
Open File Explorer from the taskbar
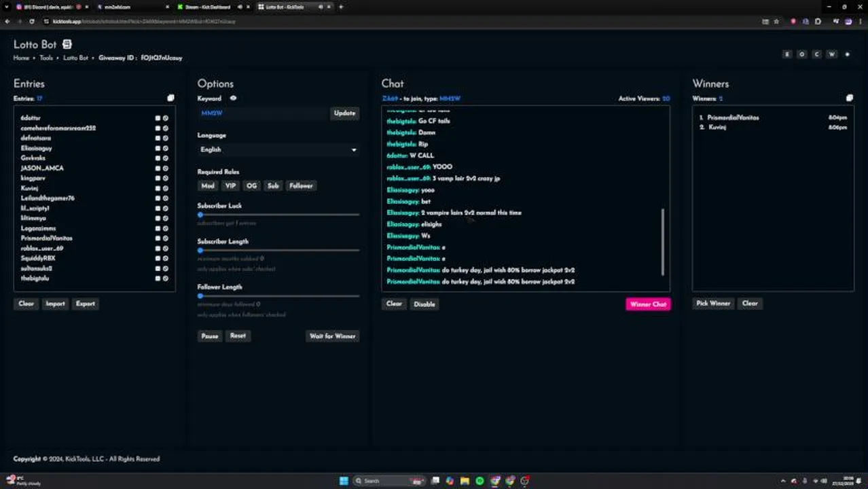pos(465,481)
